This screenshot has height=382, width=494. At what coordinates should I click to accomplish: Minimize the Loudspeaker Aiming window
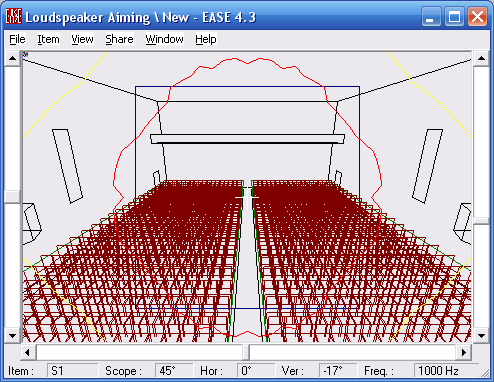[x=432, y=16]
